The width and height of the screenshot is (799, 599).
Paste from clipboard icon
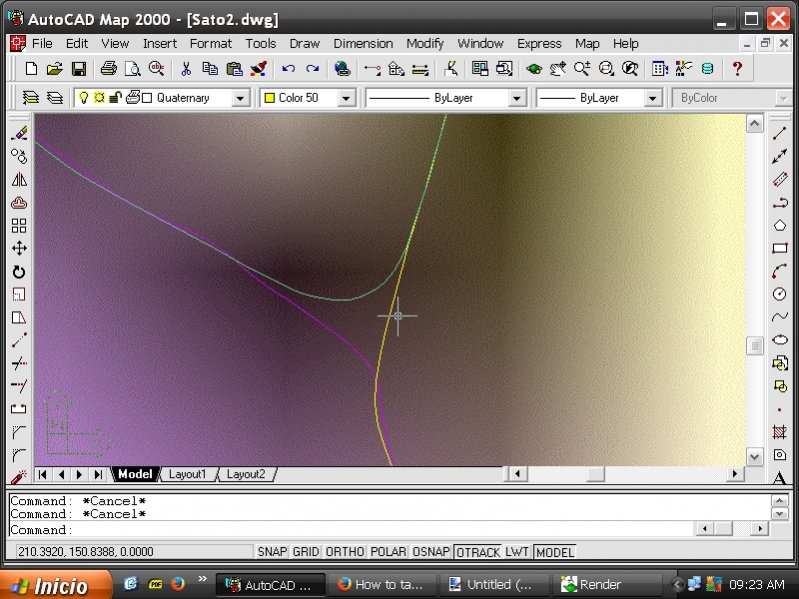(234, 68)
